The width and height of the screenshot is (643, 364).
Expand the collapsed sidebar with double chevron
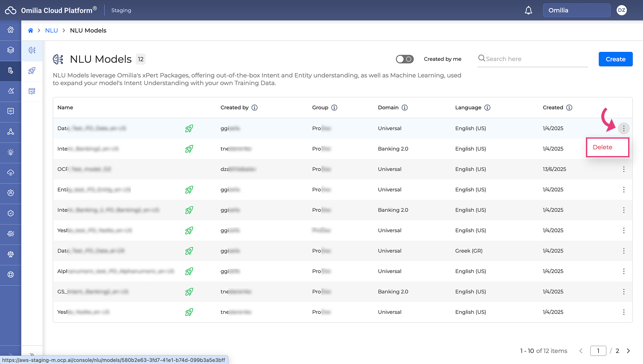[32, 354]
